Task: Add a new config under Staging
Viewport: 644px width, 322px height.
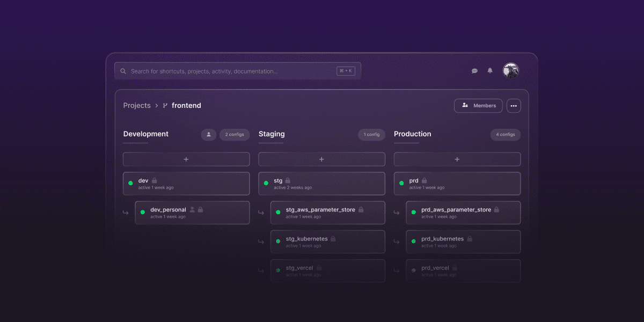Action: [321, 159]
